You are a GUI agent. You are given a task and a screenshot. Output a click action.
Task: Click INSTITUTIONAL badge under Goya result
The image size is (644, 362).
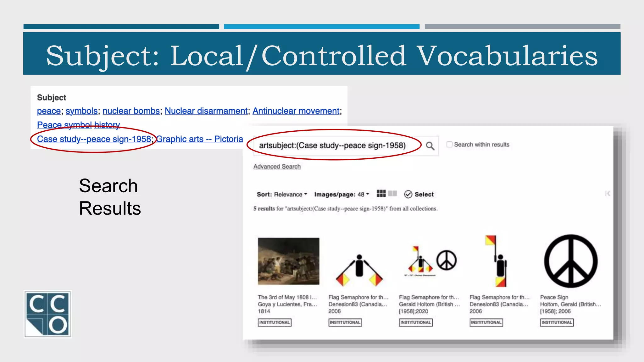point(275,322)
